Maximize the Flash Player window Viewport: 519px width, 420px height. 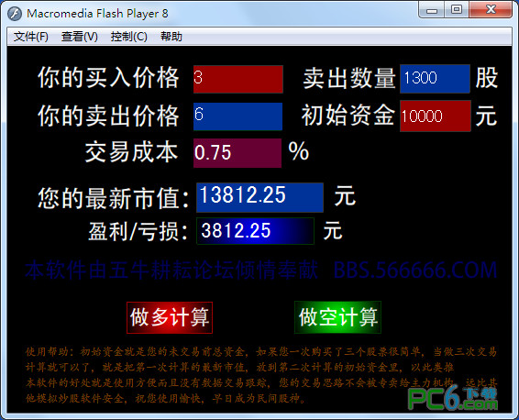(457, 10)
